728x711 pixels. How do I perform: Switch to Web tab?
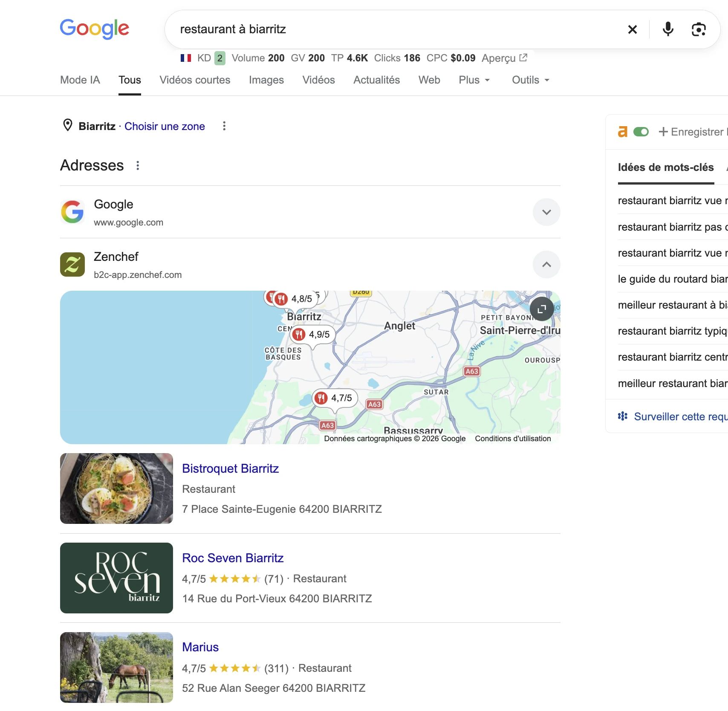(x=429, y=80)
